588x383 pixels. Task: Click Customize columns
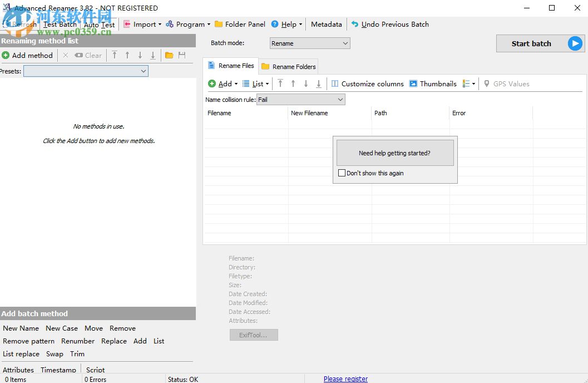point(367,84)
